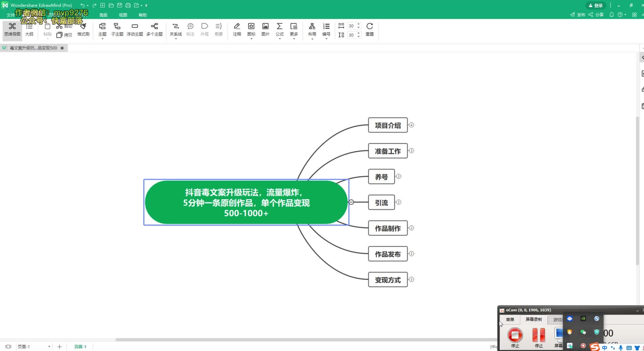The height and width of the screenshot is (351, 644).
Task: Open a file from quick access toolbar
Action: pyautogui.click(x=111, y=5)
